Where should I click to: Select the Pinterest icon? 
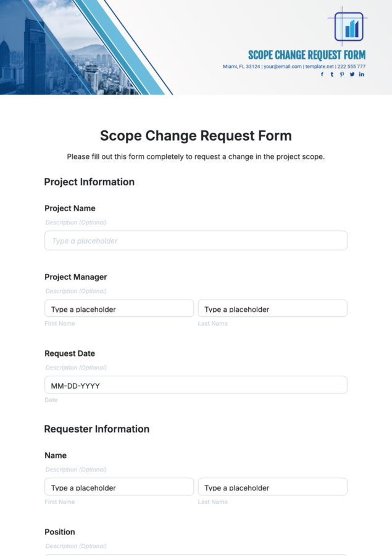pyautogui.click(x=341, y=74)
